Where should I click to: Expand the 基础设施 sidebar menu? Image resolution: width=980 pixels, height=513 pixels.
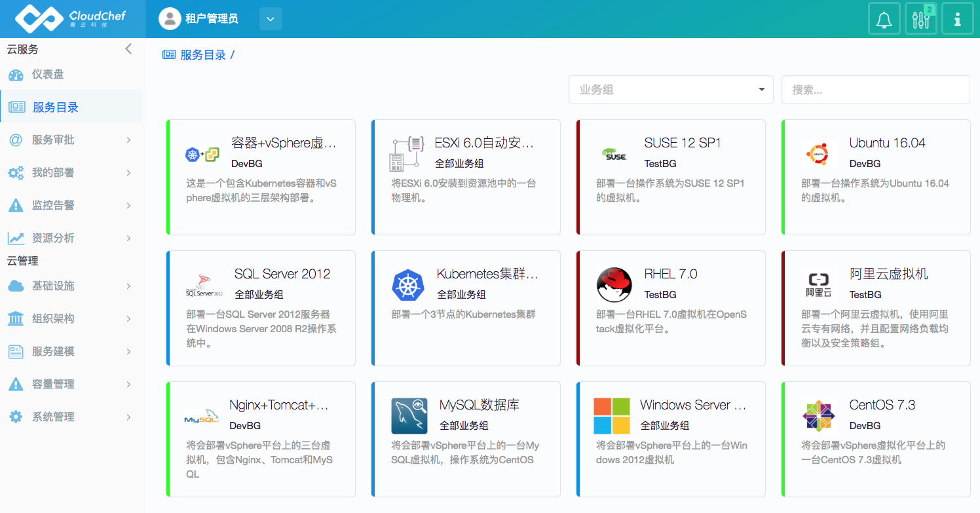tap(71, 286)
